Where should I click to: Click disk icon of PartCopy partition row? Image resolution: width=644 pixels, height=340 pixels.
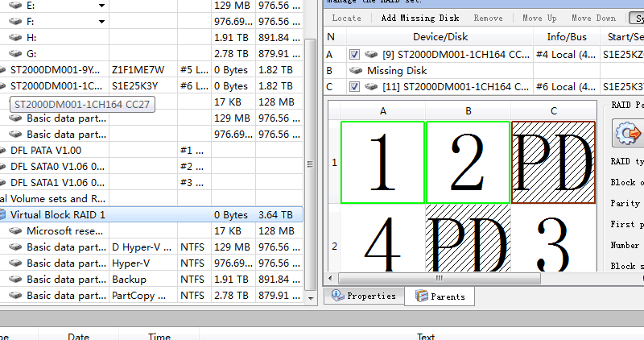(x=16, y=296)
